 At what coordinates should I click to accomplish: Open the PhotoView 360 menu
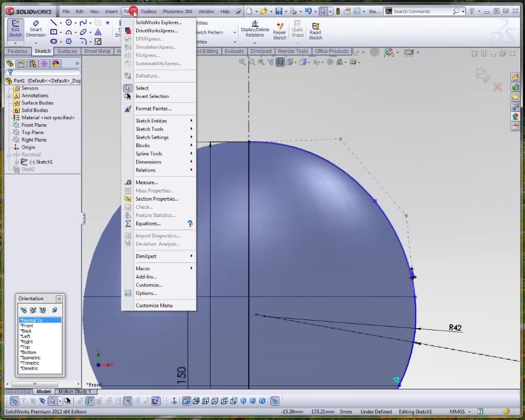click(177, 11)
